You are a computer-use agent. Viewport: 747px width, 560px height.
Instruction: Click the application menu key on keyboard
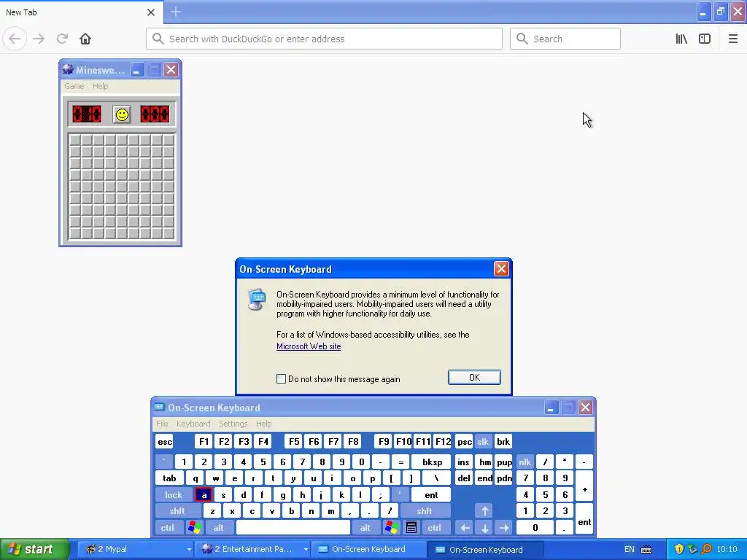tap(411, 528)
